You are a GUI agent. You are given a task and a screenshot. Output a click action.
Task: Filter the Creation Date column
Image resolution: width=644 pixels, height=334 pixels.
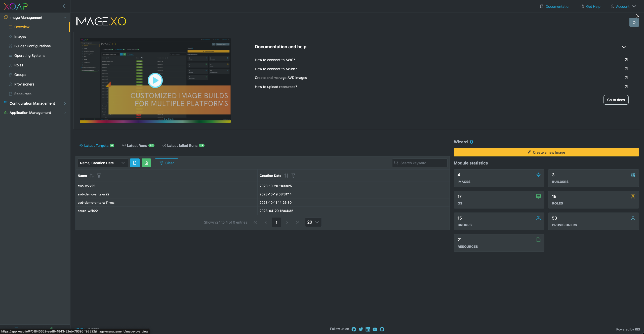(293, 176)
